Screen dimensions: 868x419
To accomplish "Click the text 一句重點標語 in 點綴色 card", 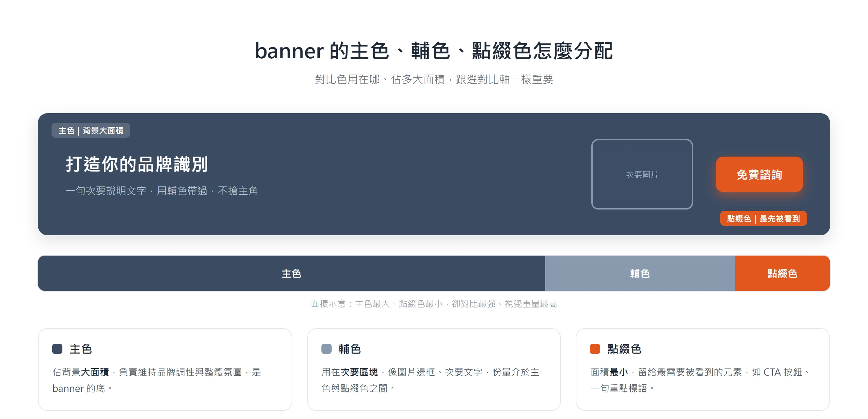I will 618,388.
